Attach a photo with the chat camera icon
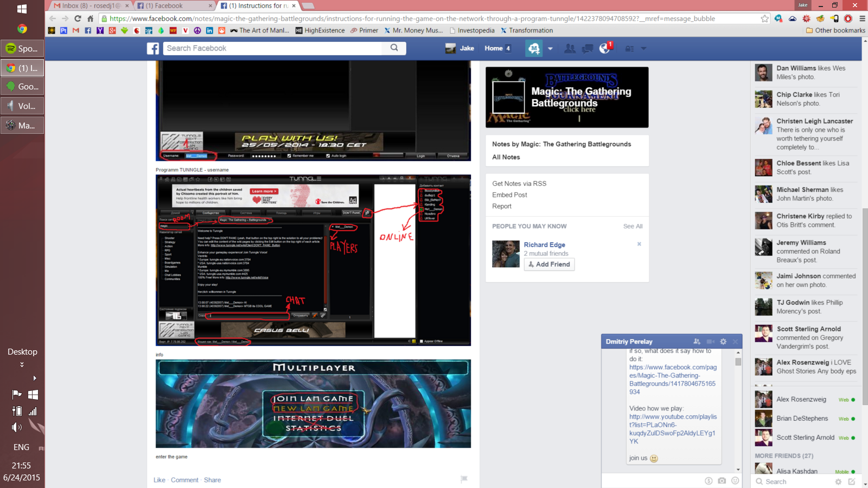 722,481
